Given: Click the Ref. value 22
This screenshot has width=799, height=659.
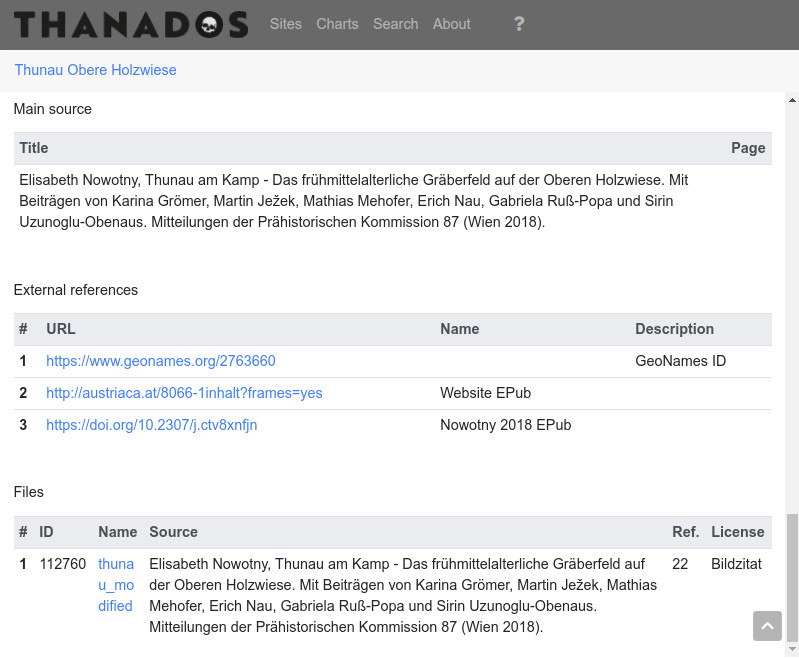Looking at the screenshot, I should pos(680,564).
